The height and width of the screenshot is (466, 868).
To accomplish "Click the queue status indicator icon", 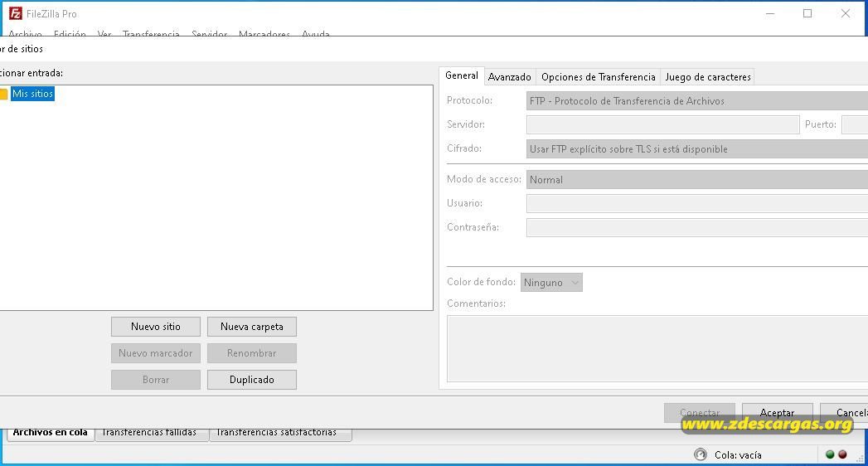I will (701, 454).
